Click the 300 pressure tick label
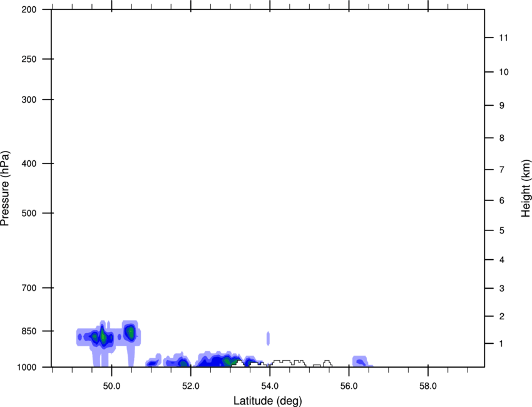The image size is (532, 407). point(29,100)
